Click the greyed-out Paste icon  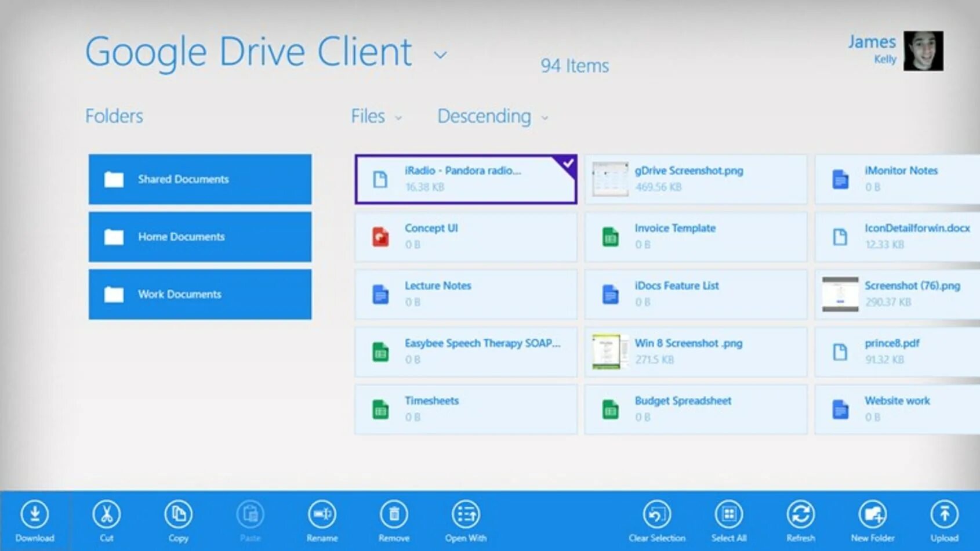(x=251, y=514)
